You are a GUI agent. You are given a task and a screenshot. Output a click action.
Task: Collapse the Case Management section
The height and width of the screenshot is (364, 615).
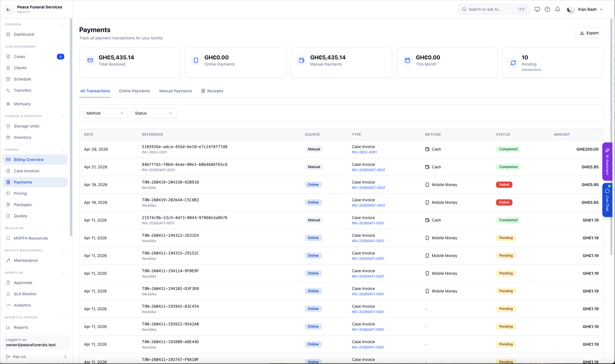[64, 47]
